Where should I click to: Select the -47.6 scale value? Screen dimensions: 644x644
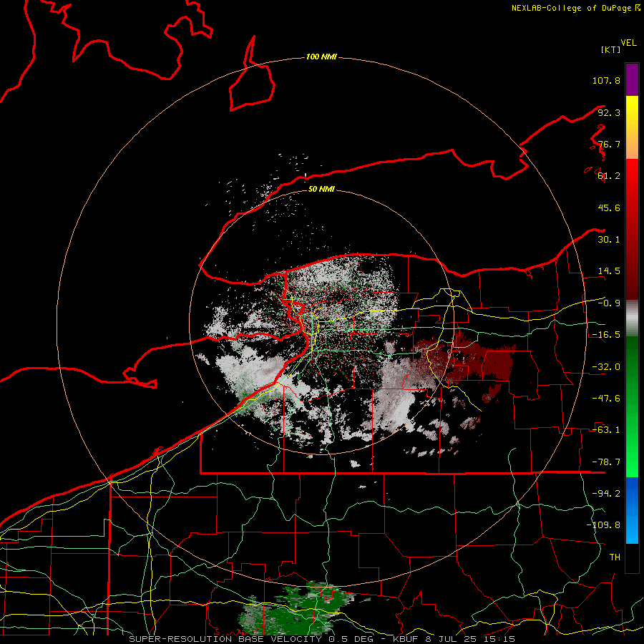[x=606, y=398]
